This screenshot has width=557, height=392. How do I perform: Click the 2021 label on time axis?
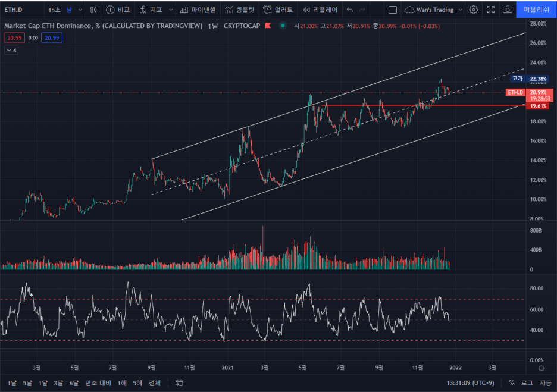pos(227,368)
